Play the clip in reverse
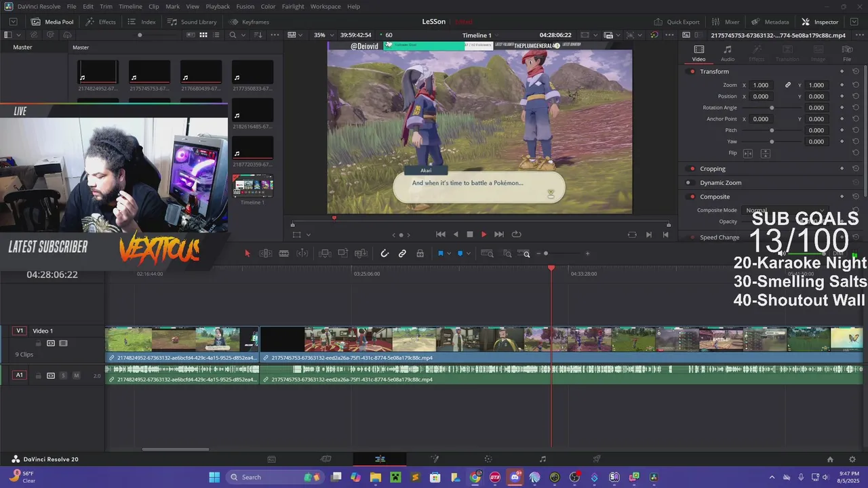This screenshot has width=868, height=488. click(x=456, y=235)
